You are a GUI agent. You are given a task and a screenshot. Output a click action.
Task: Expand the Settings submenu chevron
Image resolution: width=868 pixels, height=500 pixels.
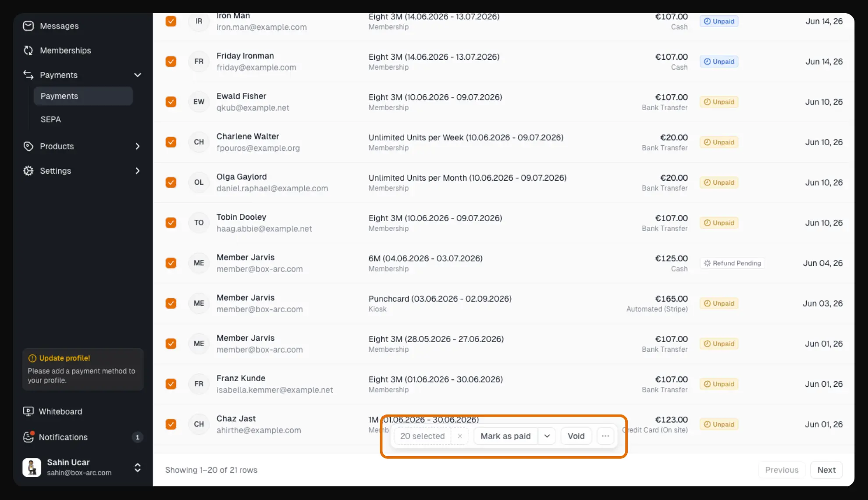(138, 171)
